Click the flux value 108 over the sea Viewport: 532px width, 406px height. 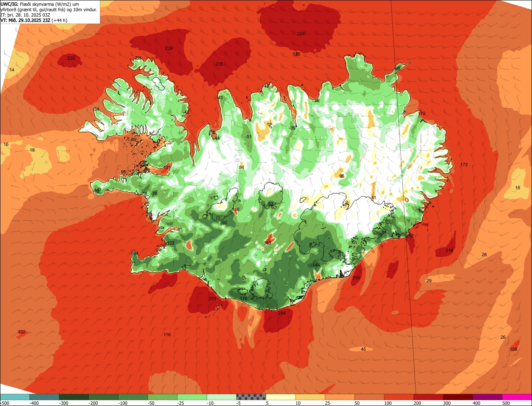(x=514, y=349)
